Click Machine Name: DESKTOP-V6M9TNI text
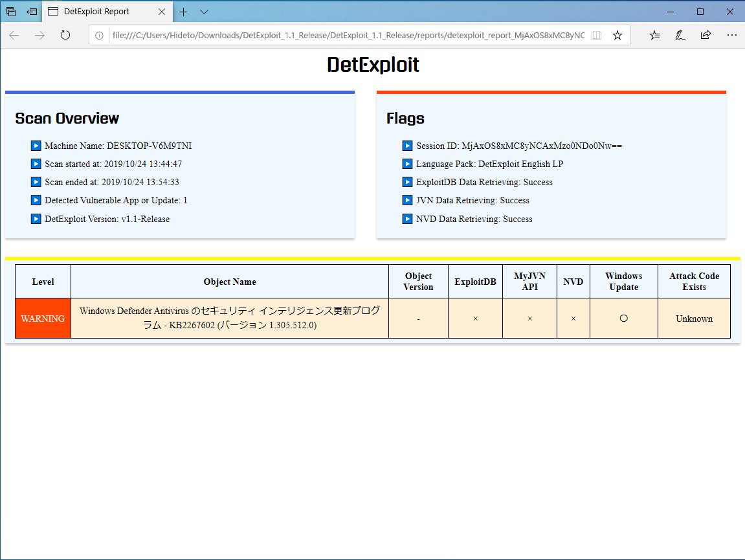The image size is (745, 560). click(118, 146)
